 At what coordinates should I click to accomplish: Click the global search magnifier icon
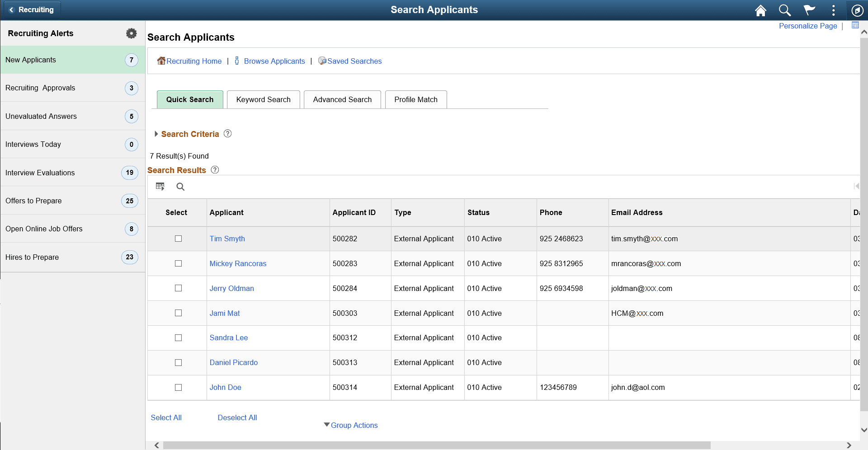point(785,10)
